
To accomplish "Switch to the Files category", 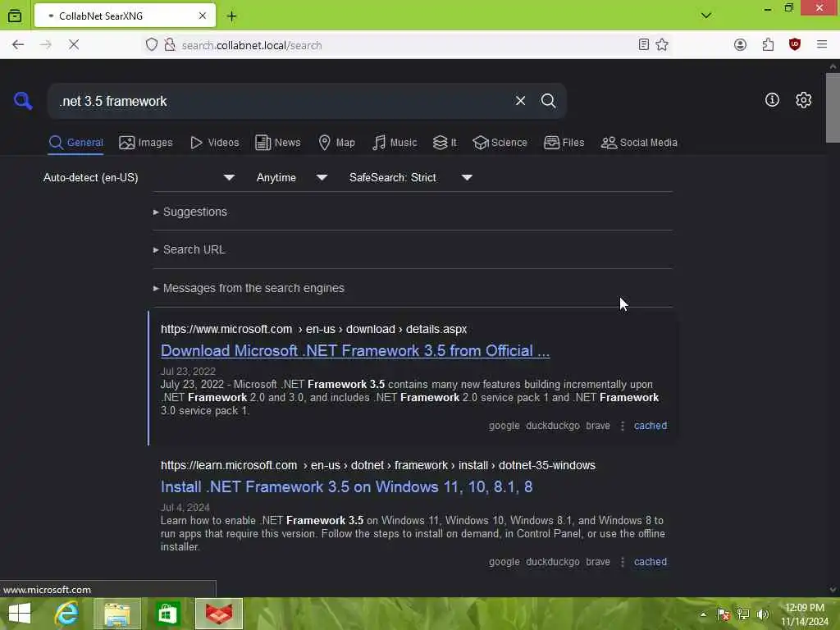I will (564, 143).
